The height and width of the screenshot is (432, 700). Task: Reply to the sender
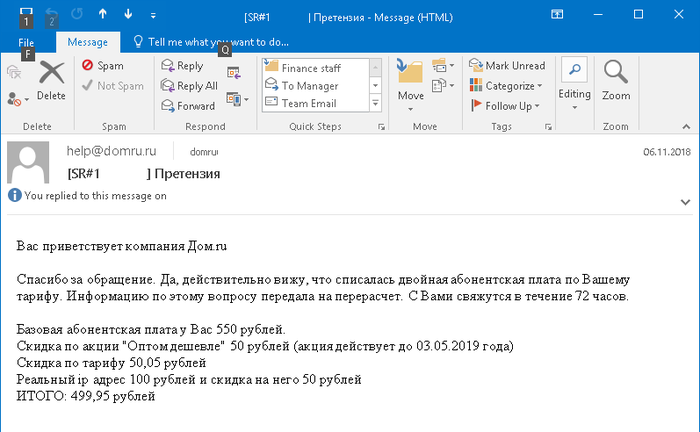[182, 66]
